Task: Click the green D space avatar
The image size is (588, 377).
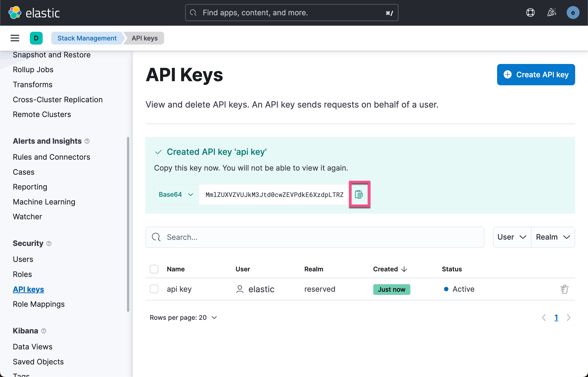Action: pyautogui.click(x=36, y=38)
